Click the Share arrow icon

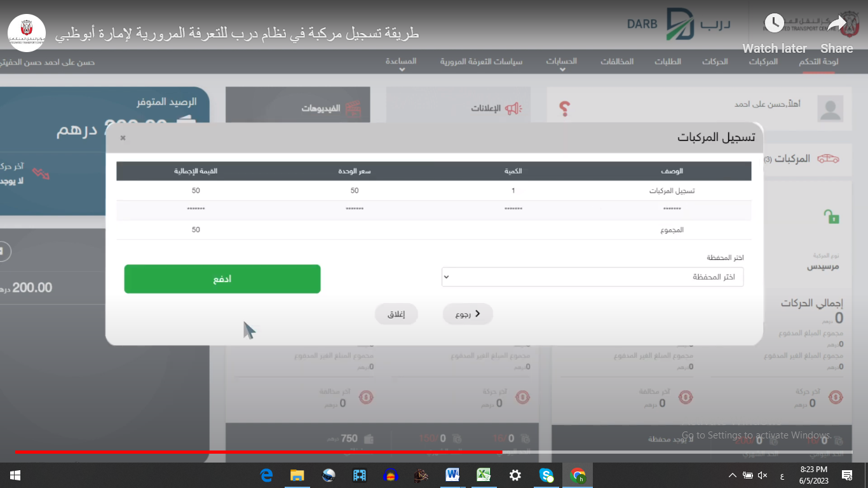[837, 24]
